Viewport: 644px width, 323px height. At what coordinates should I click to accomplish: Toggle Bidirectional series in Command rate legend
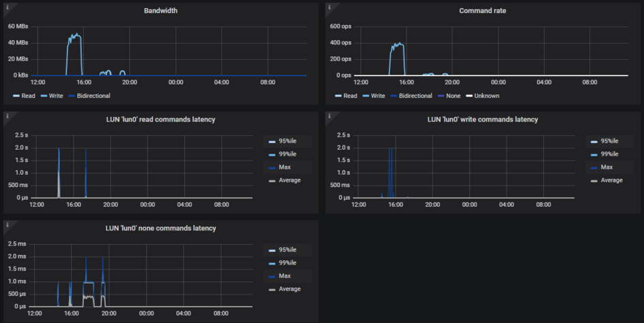coord(416,96)
